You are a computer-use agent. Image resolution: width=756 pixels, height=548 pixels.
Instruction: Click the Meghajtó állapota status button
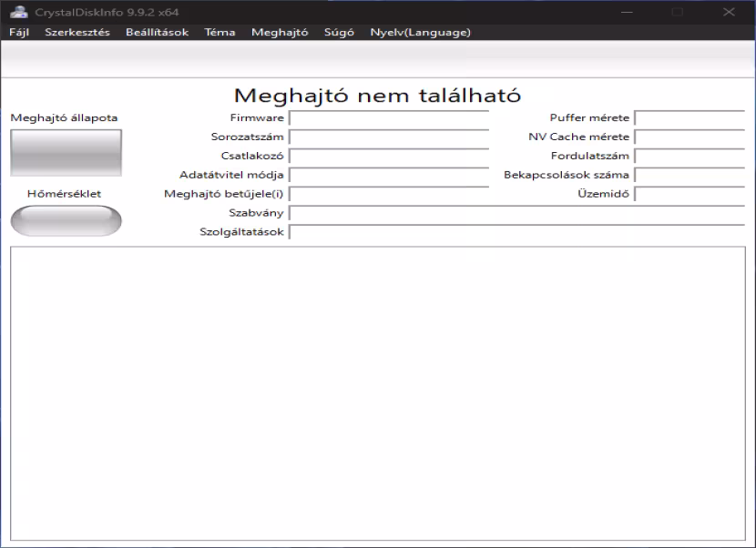point(66,153)
